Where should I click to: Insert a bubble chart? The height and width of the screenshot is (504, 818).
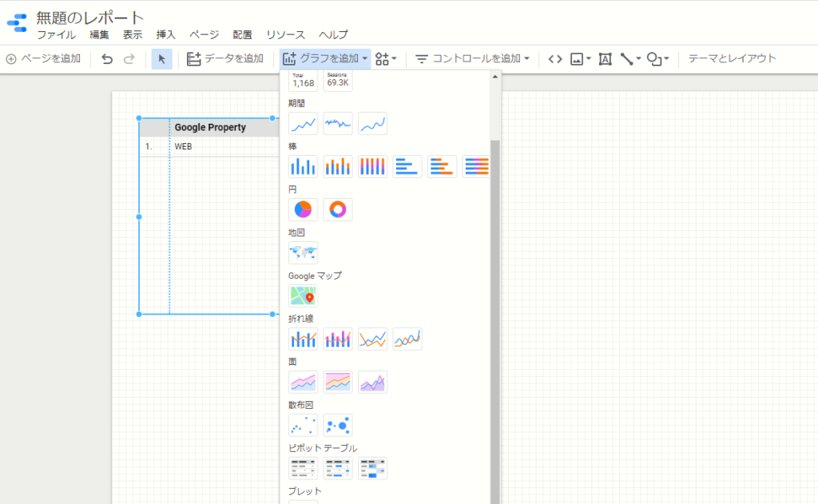point(338,425)
